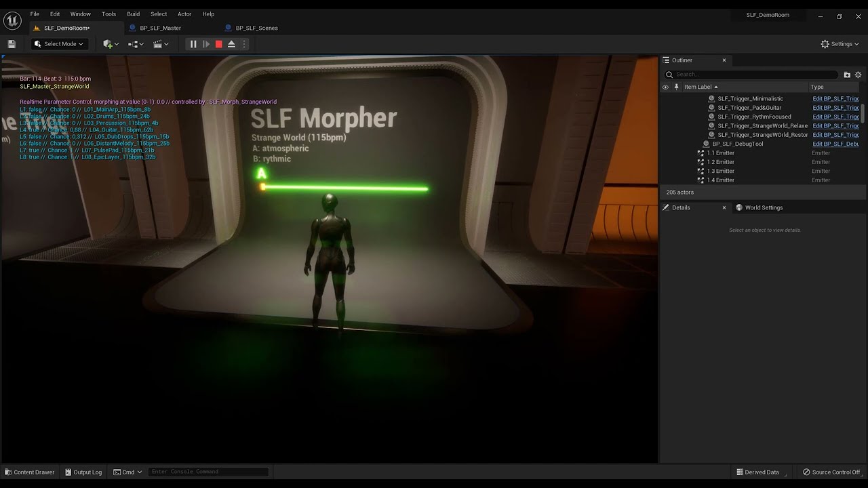Viewport: 868px width, 488px height.
Task: Open the Output Log
Action: click(x=83, y=472)
